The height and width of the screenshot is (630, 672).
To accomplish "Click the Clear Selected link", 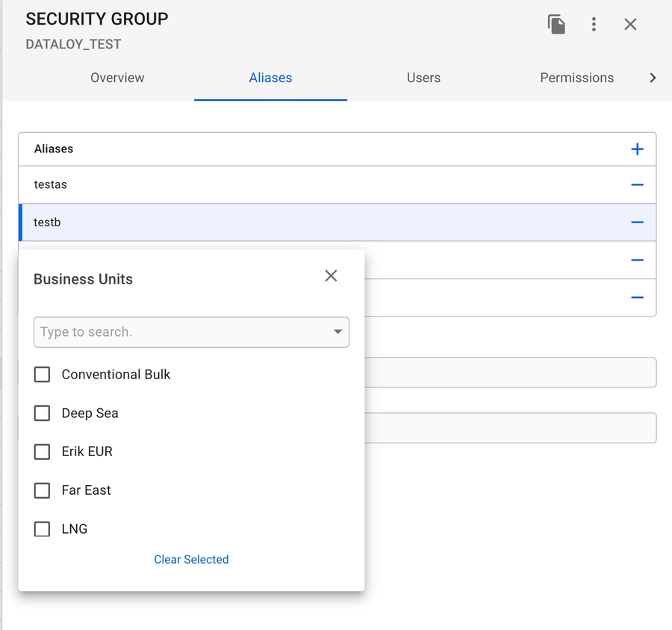I will [x=191, y=559].
